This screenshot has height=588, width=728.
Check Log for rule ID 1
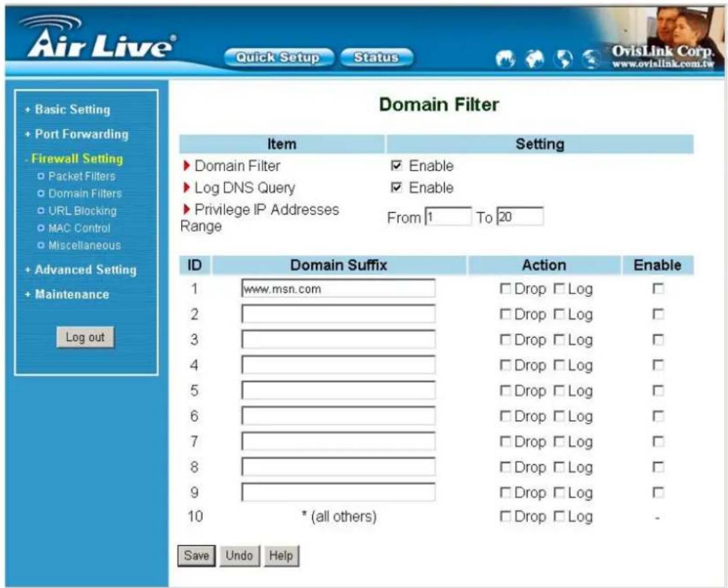[559, 289]
